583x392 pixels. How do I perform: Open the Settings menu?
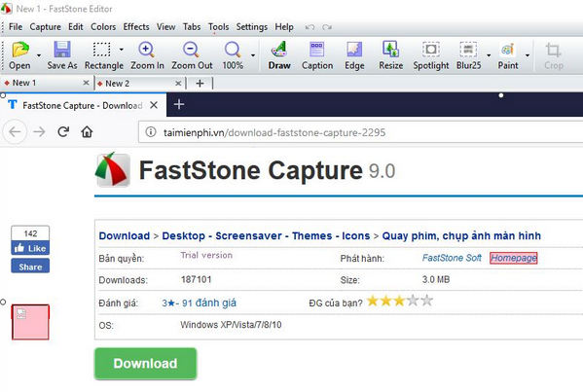pos(252,27)
